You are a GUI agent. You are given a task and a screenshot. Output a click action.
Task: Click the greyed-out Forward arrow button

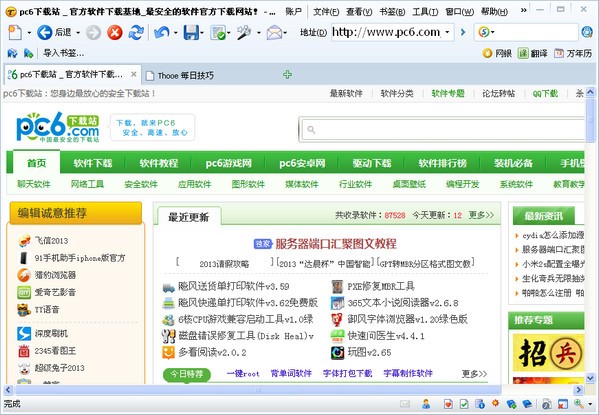pyautogui.click(x=93, y=32)
